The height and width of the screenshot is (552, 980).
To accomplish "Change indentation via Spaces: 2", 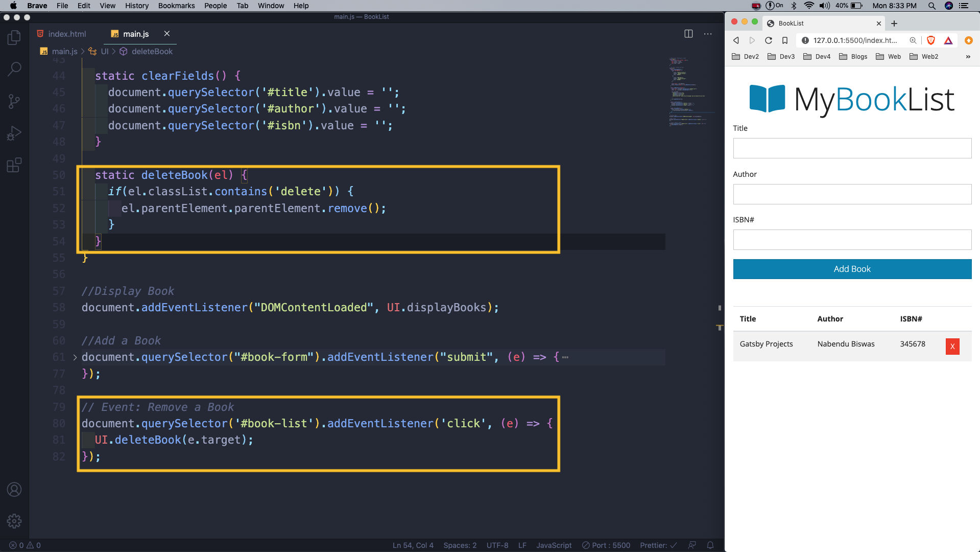I will coord(460,545).
